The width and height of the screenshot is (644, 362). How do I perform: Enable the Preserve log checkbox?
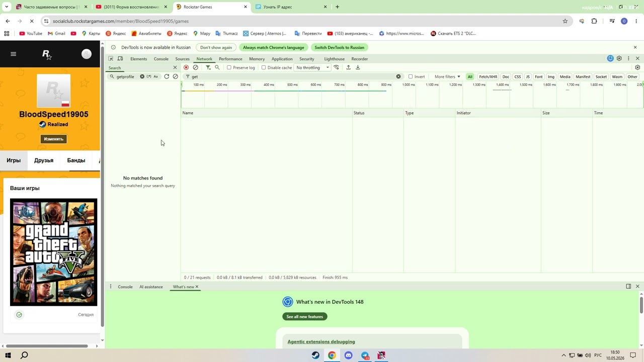[229, 67]
